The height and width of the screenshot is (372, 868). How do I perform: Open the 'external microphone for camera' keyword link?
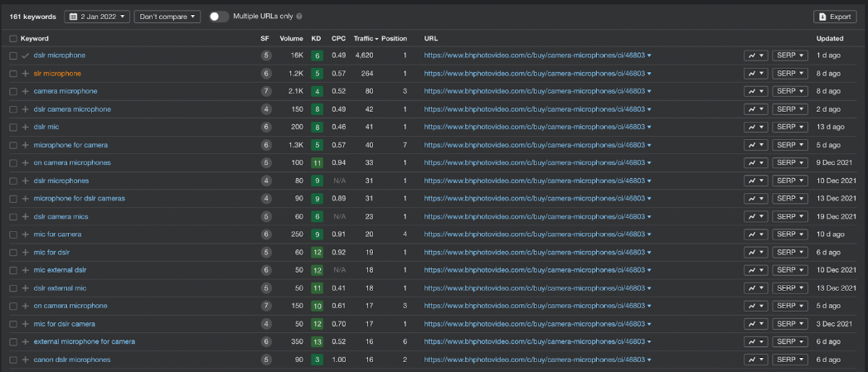[x=84, y=341]
